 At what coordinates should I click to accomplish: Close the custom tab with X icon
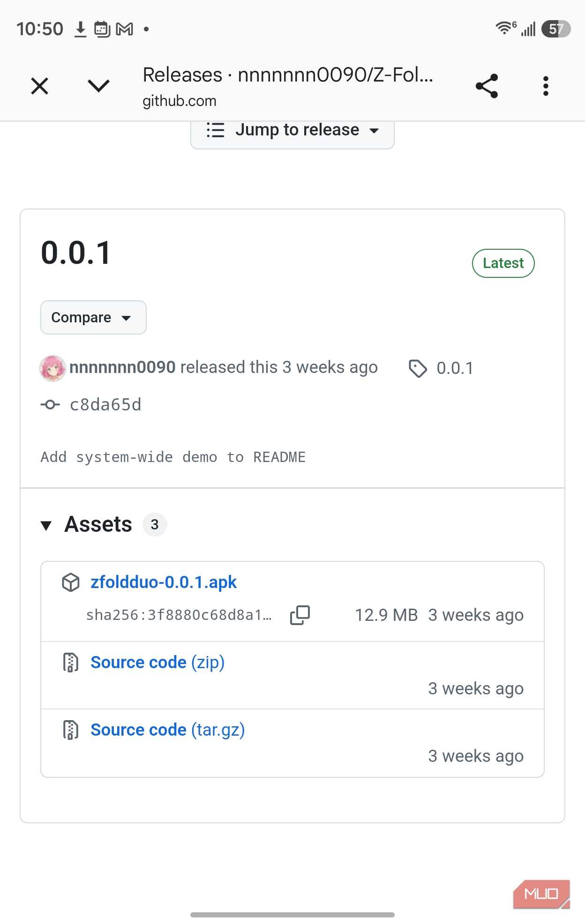click(40, 86)
